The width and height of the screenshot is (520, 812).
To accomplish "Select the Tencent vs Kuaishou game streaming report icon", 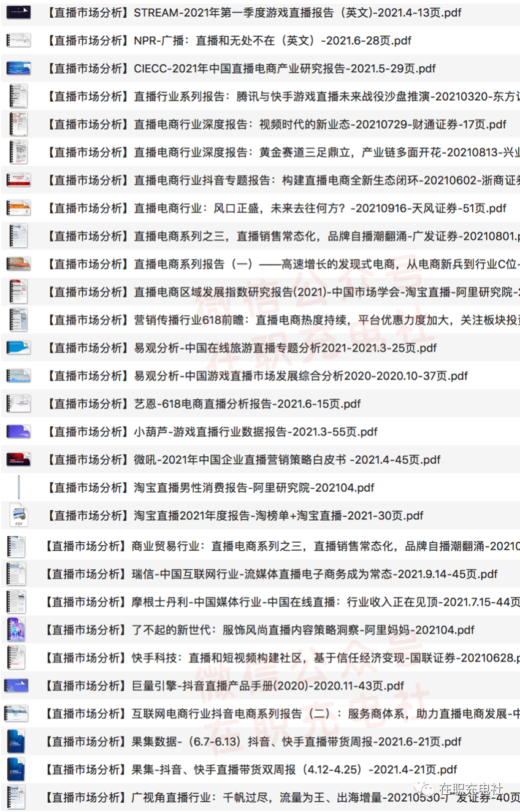I will click(18, 96).
